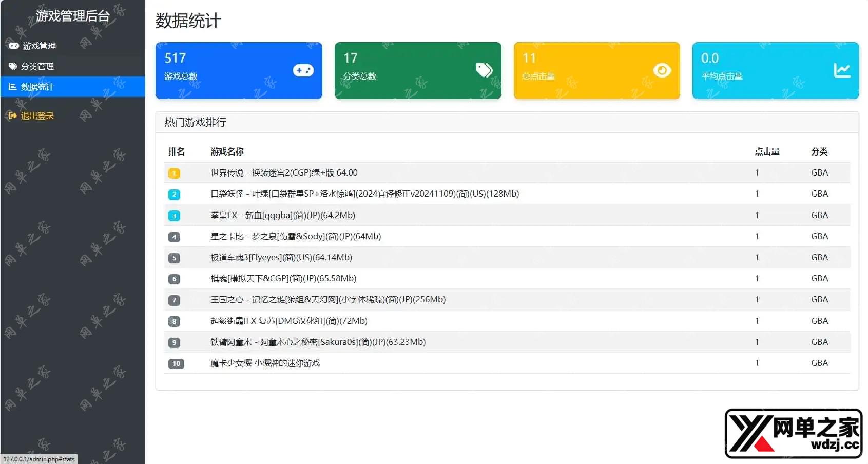Click the gamepad icon on the blue card
The width and height of the screenshot is (868, 464).
(303, 70)
